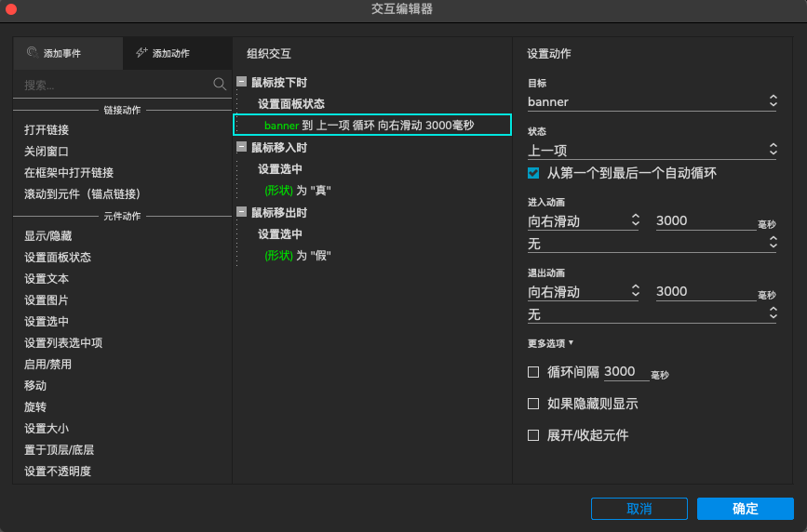Open the 无 dropdown under 进入动画
The image size is (807, 532).
(x=652, y=244)
